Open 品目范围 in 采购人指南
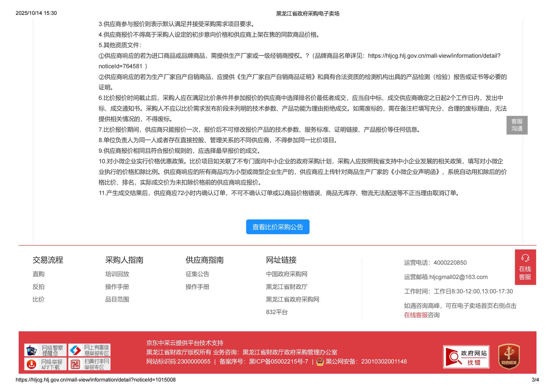Screen dimensions: 555x392 point(117,299)
